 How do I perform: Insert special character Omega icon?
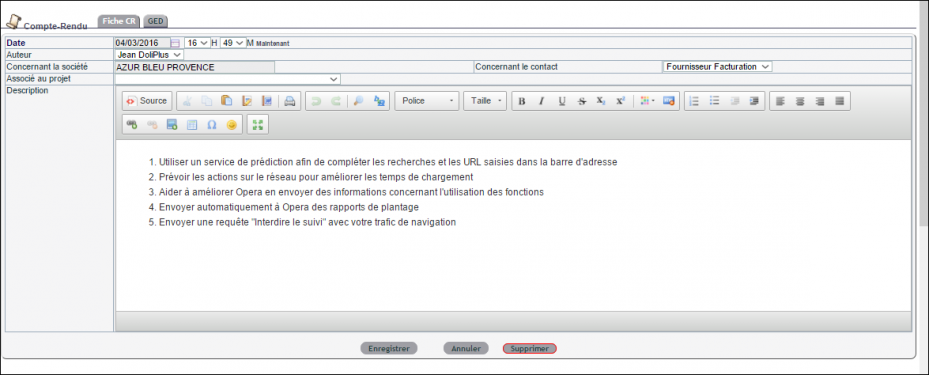pos(212,125)
